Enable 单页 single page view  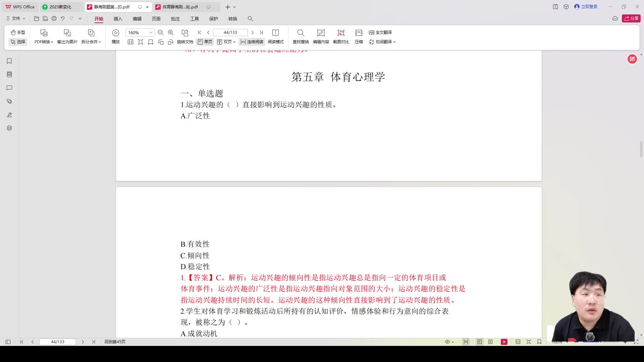[205, 42]
